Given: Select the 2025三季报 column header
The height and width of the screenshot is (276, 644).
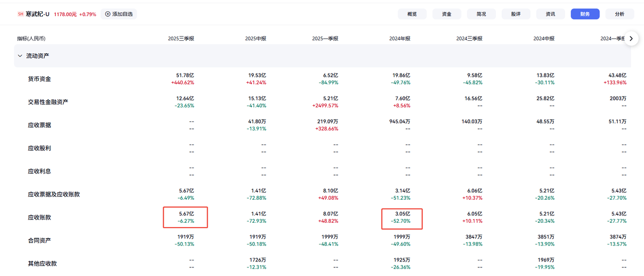Looking at the screenshot, I should 181,39.
